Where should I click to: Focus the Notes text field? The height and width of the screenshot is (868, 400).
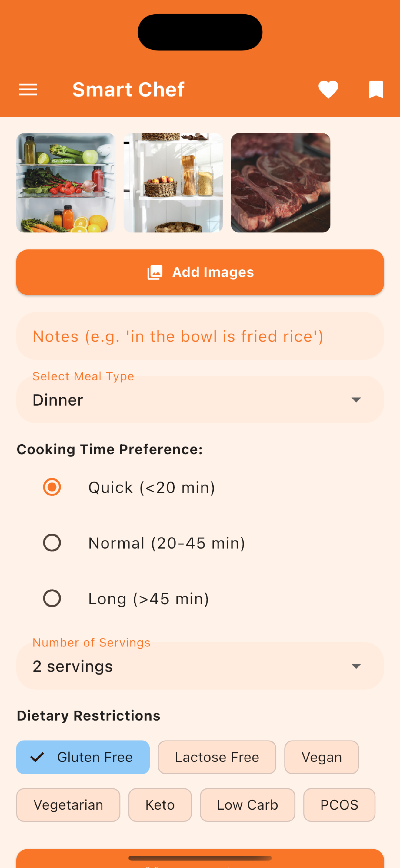point(200,336)
